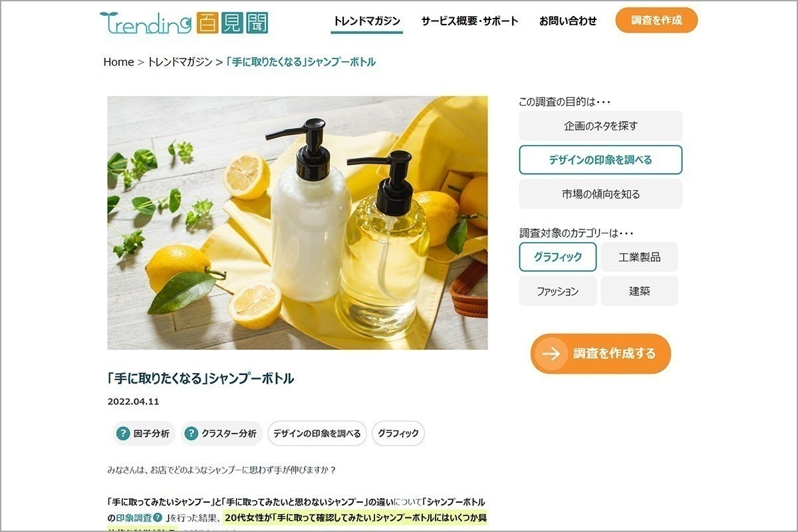Open the お問い合わせ menu item

coord(568,21)
